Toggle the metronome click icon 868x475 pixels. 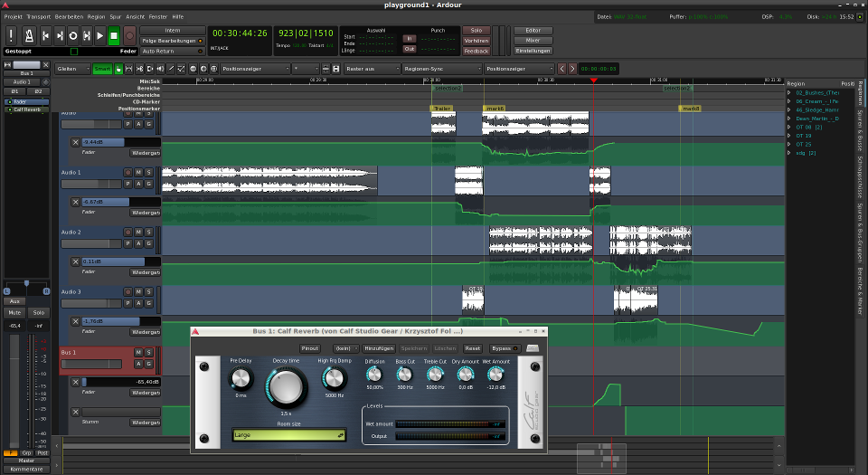click(29, 36)
